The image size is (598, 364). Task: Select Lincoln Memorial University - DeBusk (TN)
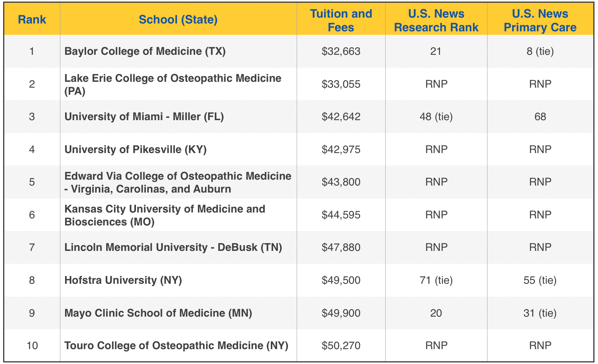(x=173, y=247)
